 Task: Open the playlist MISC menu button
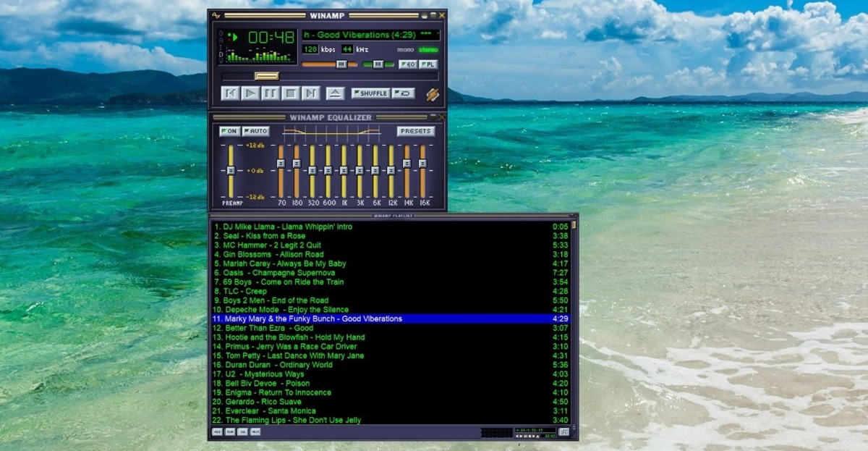[255, 432]
